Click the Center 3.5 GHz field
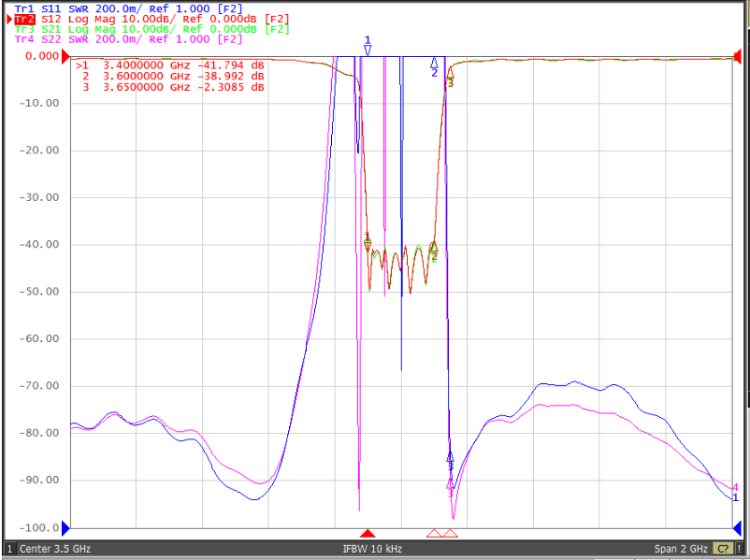Image resolution: width=750 pixels, height=560 pixels. coord(55,549)
